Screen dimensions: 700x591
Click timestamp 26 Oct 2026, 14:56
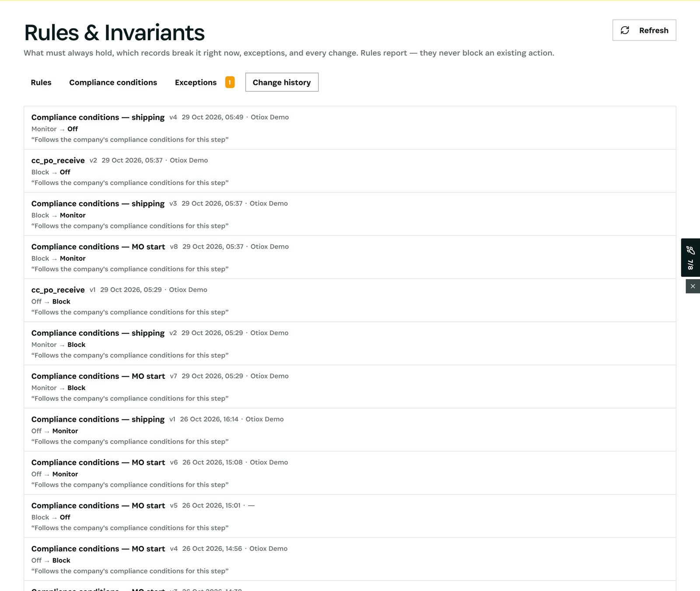coord(212,549)
